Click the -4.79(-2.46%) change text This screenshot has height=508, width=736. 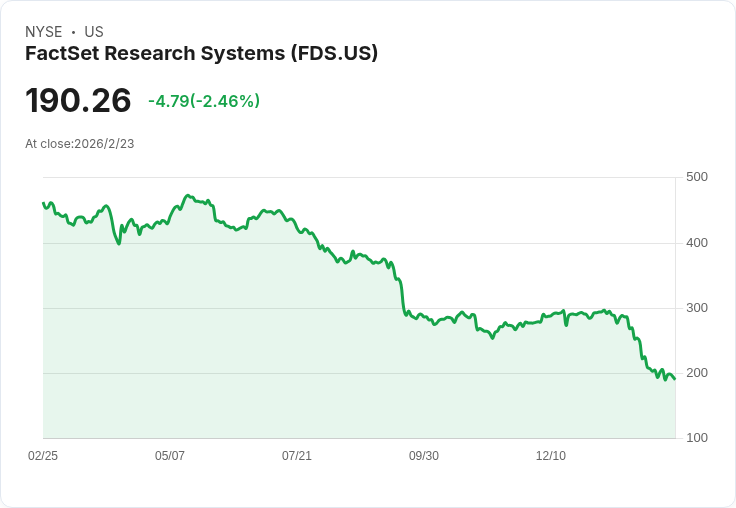204,101
